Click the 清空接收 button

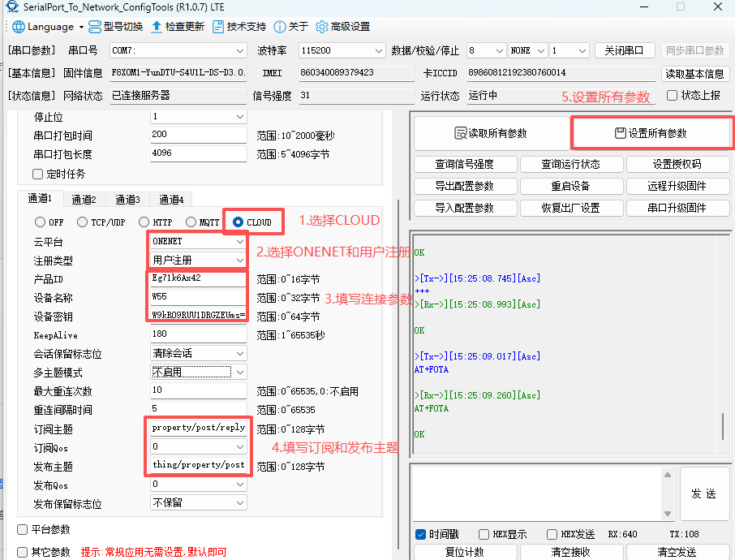pyautogui.click(x=571, y=552)
